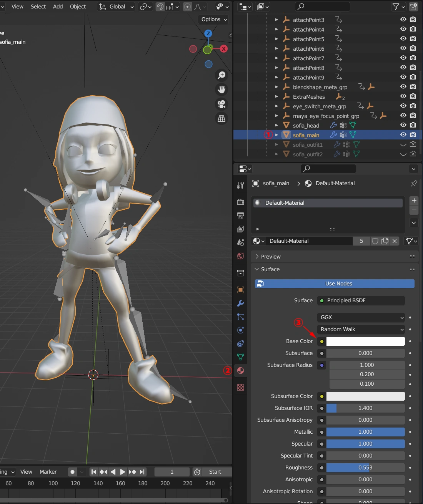
Task: Click the zoom magnifier viewport gizmo
Action: 221,75
